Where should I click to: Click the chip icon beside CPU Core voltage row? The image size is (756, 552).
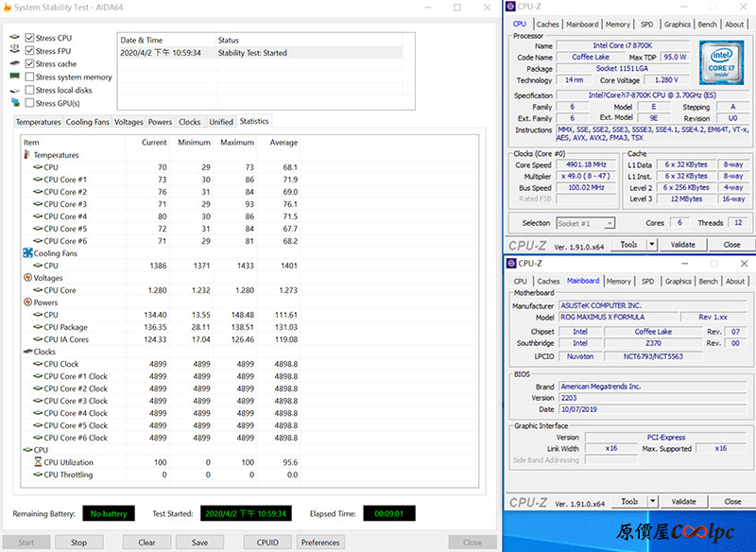tap(38, 290)
